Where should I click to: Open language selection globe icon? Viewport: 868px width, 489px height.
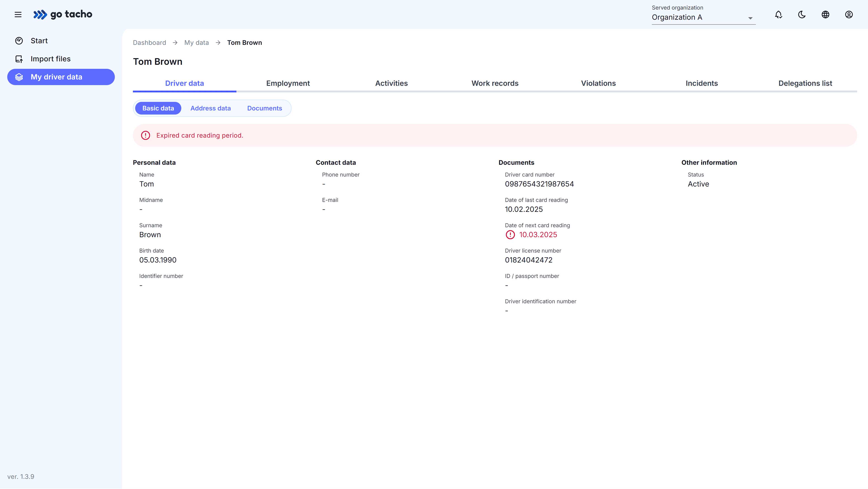point(825,14)
